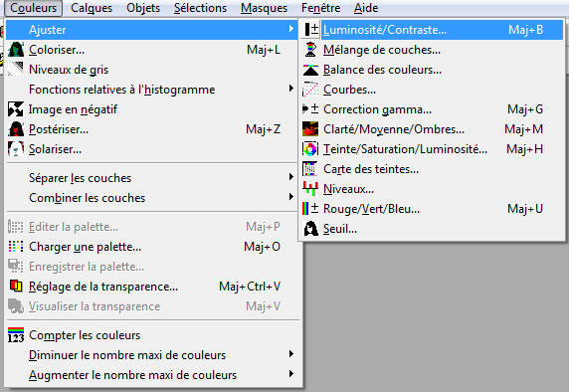Open the Fenêtre menu

click(x=320, y=8)
